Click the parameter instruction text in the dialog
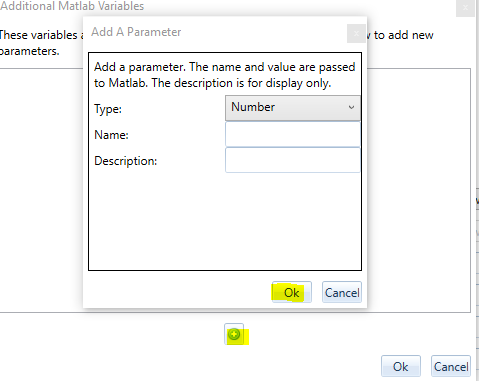 point(225,75)
